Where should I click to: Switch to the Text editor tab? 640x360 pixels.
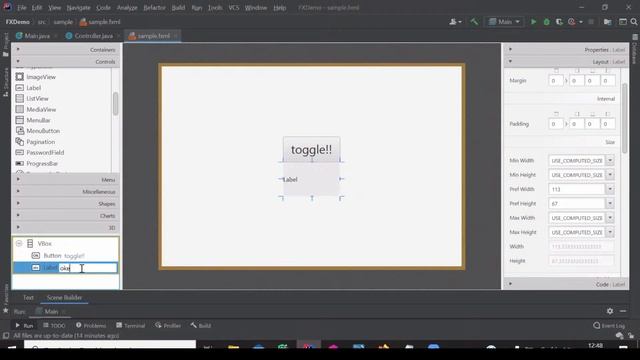point(28,298)
